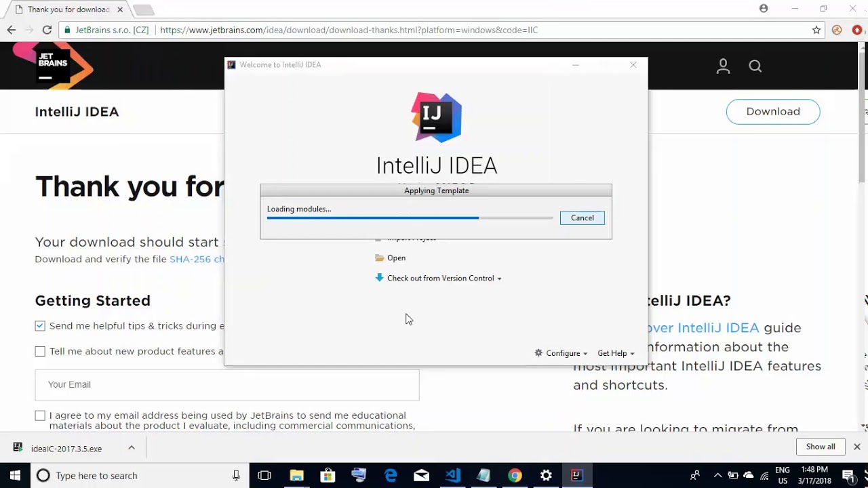
Task: Open the Configure dropdown in IntelliJ
Action: pos(561,353)
